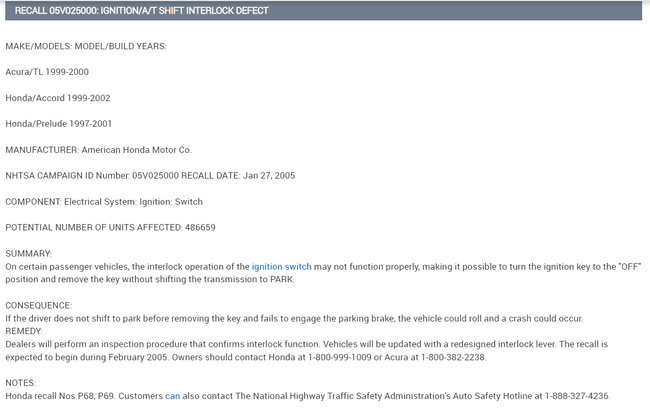The height and width of the screenshot is (410, 650).
Task: Click the Honda/Accord 1999-2002 entry
Action: click(x=58, y=98)
